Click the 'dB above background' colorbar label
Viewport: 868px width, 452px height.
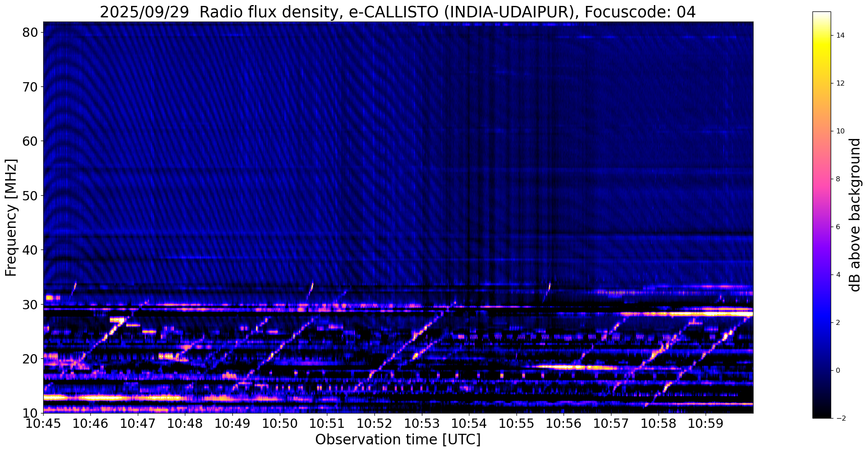pyautogui.click(x=855, y=215)
